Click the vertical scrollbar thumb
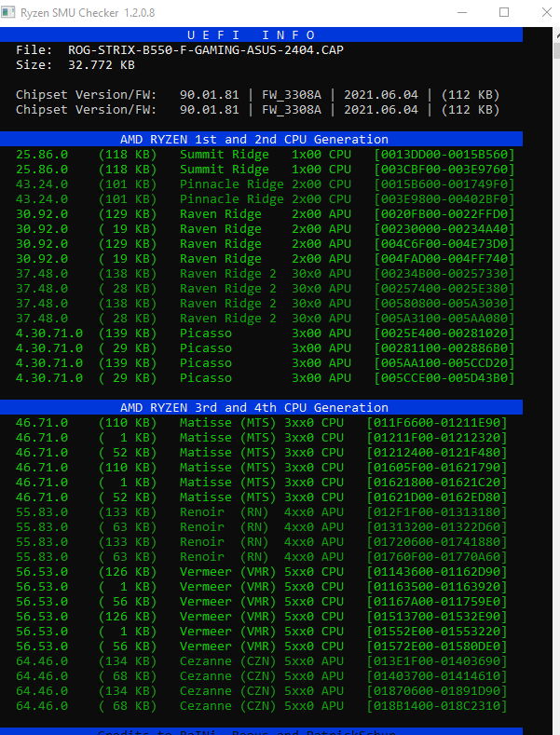Image resolution: width=560 pixels, height=735 pixels. point(557,50)
